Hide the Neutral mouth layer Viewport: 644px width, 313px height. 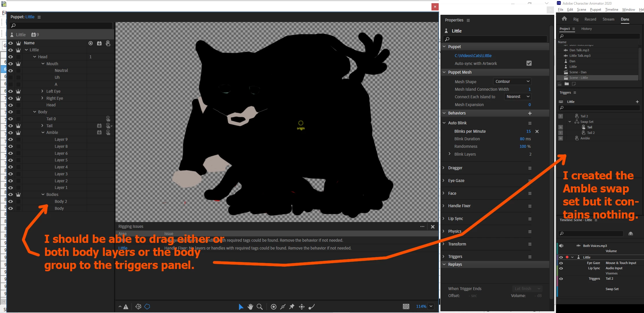coord(11,70)
